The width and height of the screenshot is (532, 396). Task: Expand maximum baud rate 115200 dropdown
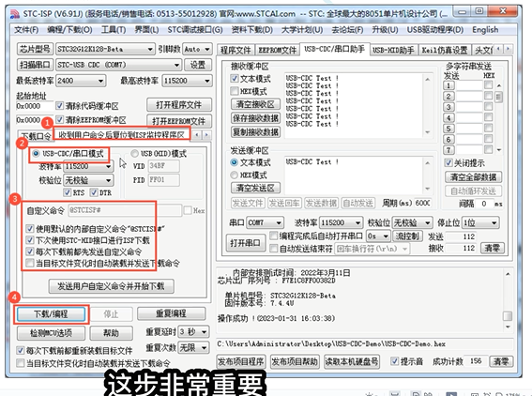tap(206, 81)
